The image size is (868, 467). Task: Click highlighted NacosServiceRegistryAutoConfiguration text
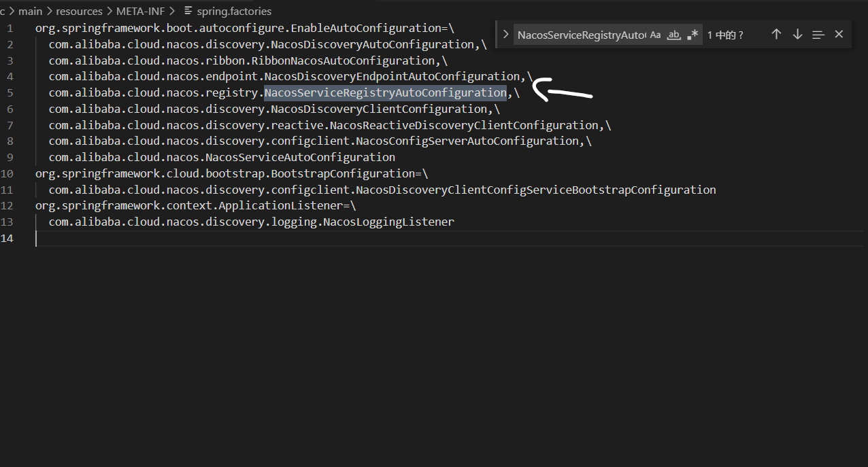click(386, 92)
